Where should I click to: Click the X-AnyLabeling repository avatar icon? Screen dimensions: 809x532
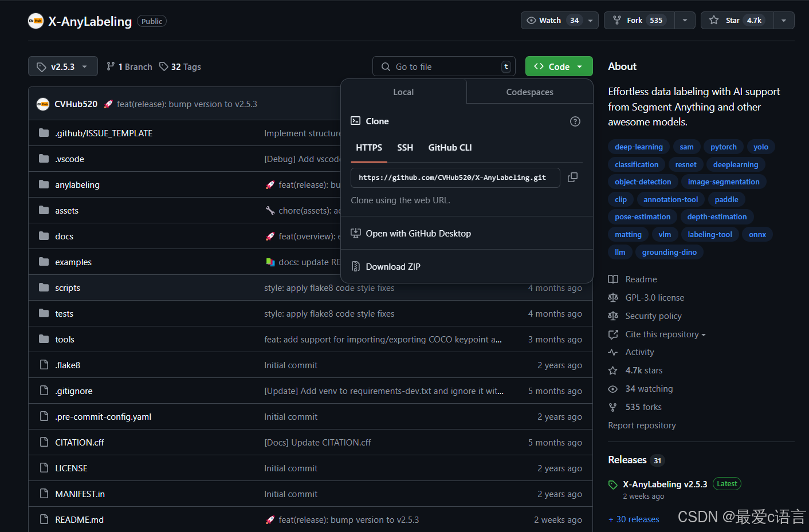coord(36,21)
